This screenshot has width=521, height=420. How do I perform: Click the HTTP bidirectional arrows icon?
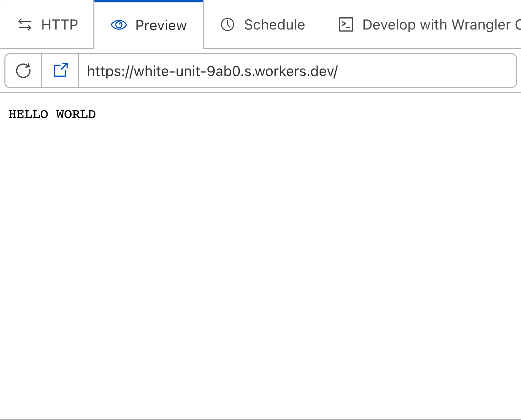(x=25, y=25)
